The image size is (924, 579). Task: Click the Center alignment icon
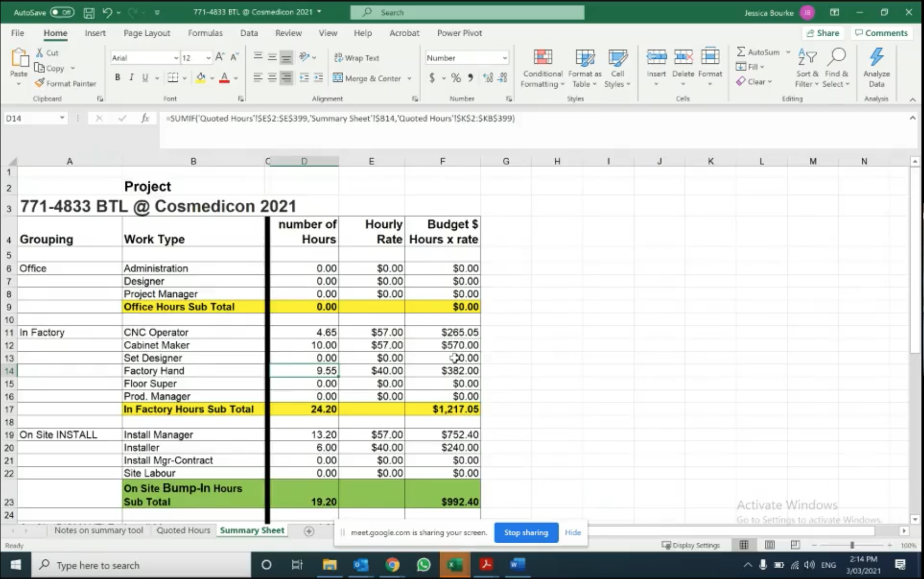coord(272,78)
